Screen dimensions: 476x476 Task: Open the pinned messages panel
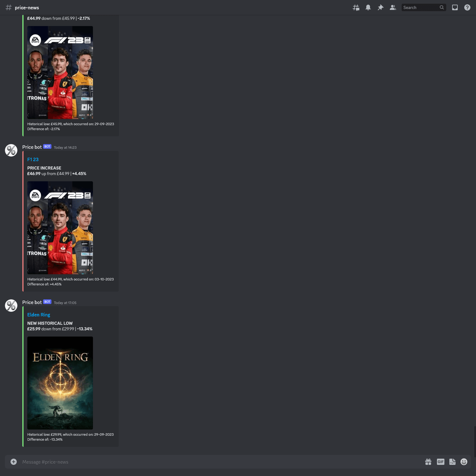381,7
